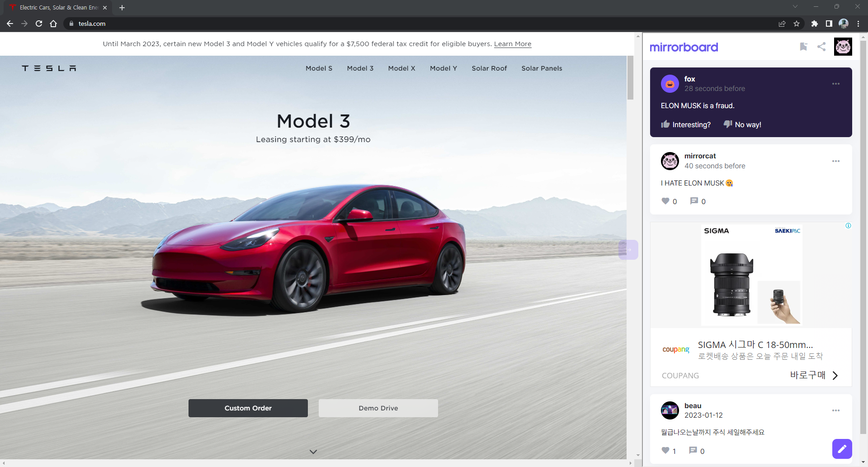The width and height of the screenshot is (868, 467).
Task: Collapse the mirrorboard panel with arrow handle
Action: [x=628, y=250]
